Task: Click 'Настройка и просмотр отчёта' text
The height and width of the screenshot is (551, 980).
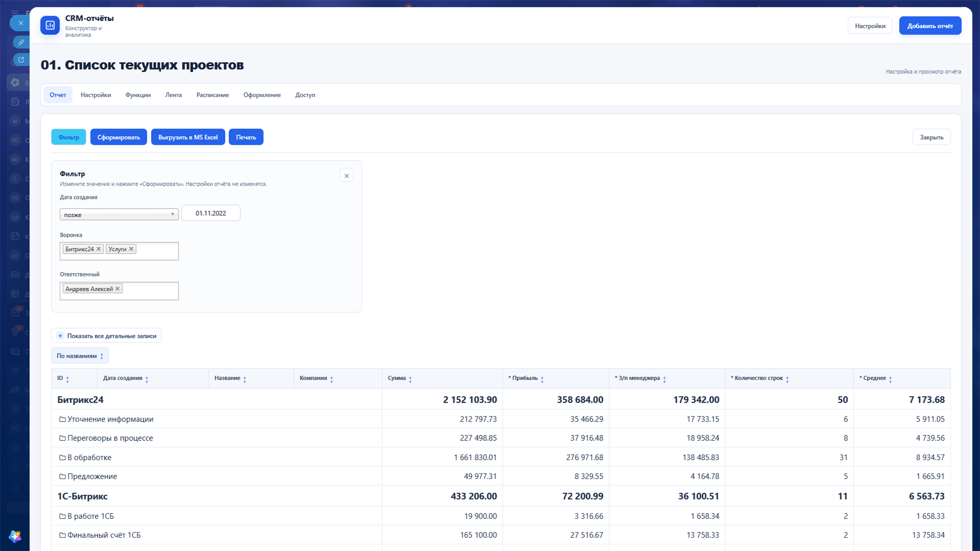Action: (x=923, y=72)
